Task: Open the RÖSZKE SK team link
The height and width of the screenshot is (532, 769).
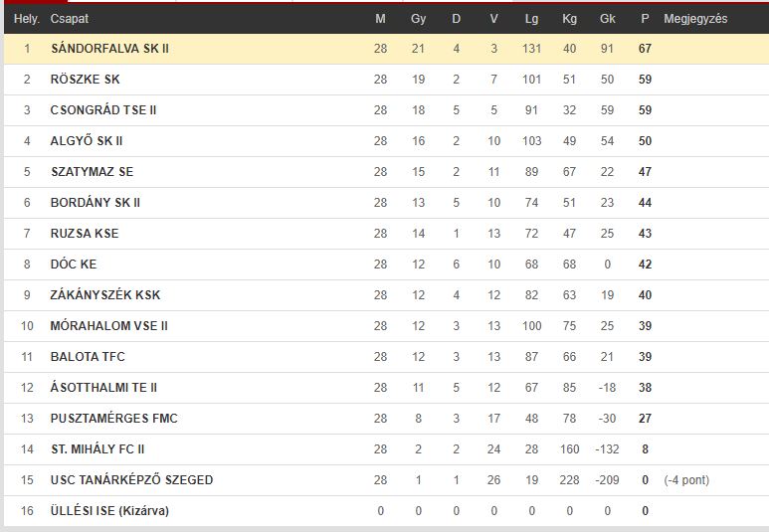Action: tap(85, 80)
